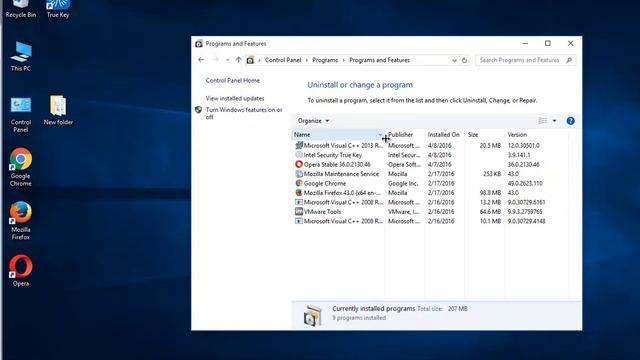Click Control Panel in the breadcrumb

(283, 60)
